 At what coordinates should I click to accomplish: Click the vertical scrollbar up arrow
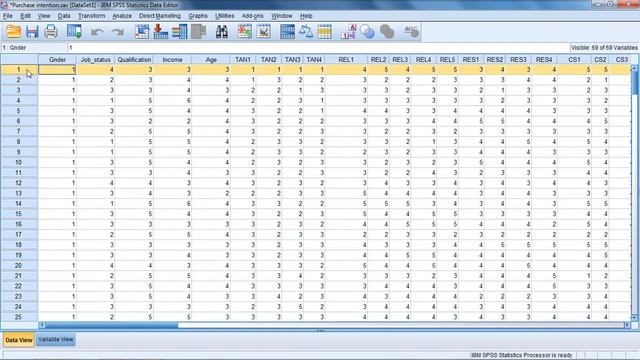pyautogui.click(x=634, y=68)
